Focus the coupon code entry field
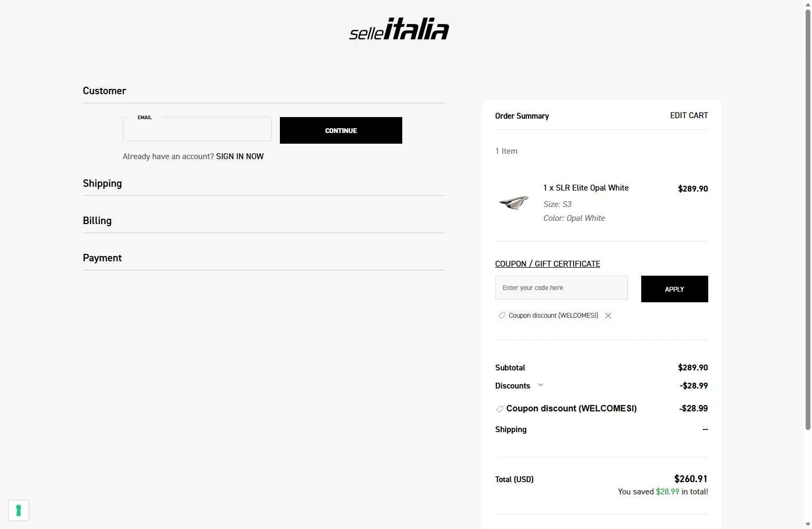Screen dimensions: 812x529 tap(561, 288)
